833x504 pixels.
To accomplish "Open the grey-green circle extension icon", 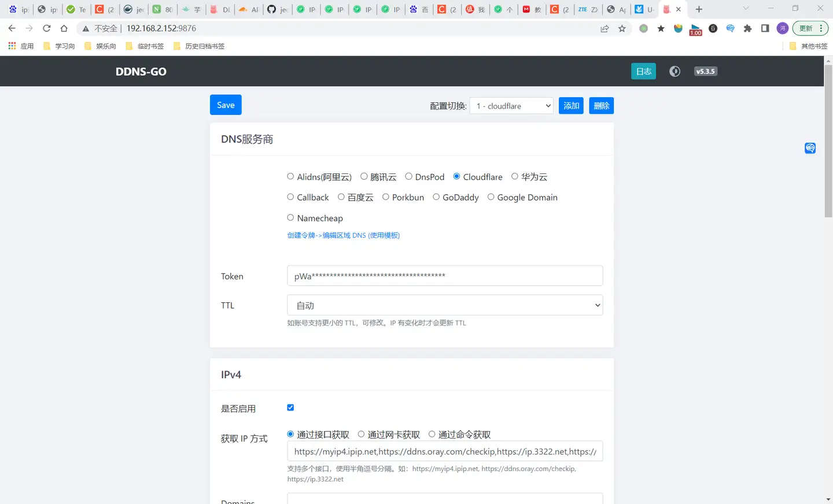I will [643, 28].
